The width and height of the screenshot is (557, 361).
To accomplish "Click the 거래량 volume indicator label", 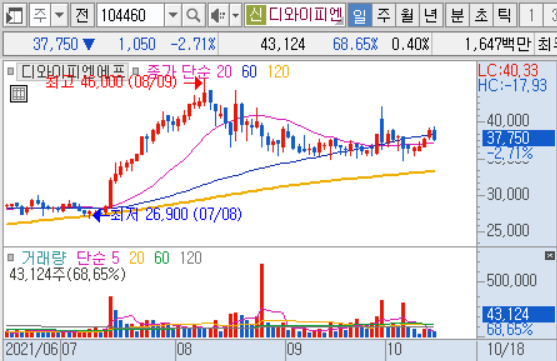I will click(44, 257).
